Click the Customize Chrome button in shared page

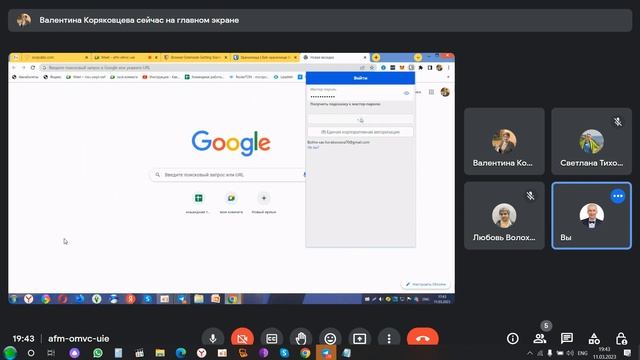click(426, 284)
